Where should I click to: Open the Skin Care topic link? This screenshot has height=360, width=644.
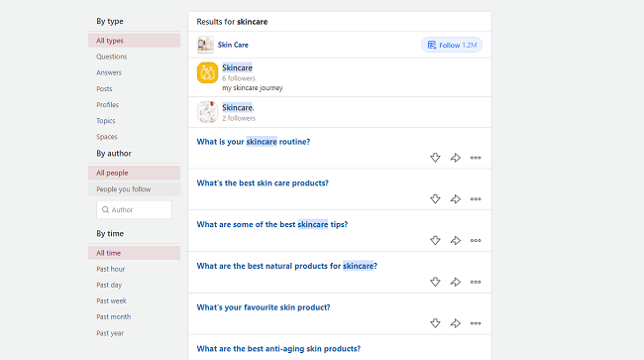pos(233,45)
